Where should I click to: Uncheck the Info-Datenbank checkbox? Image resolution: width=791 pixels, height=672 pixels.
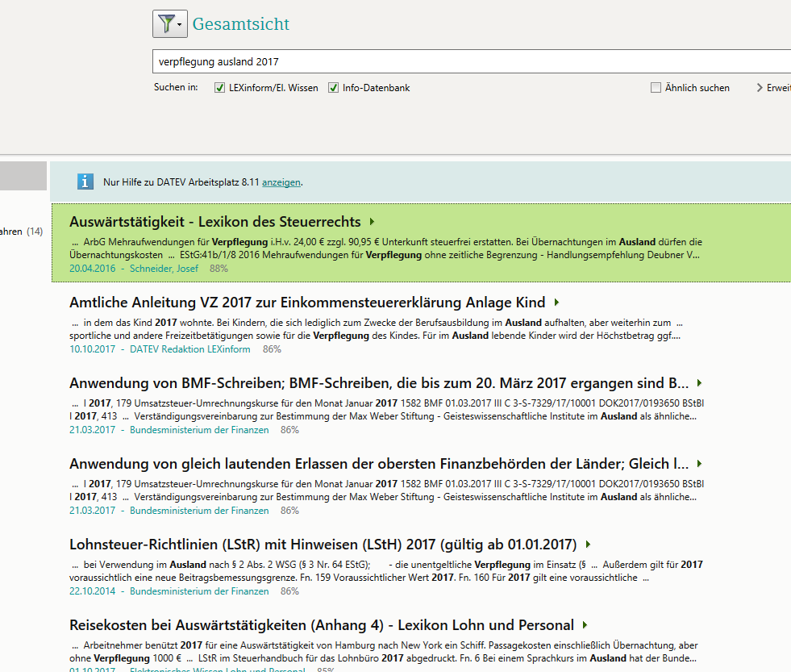(333, 88)
